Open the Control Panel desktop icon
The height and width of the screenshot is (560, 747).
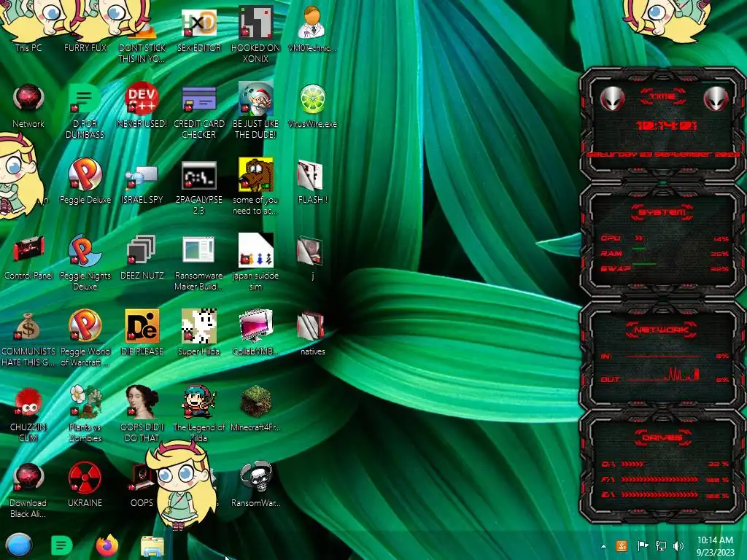point(28,250)
